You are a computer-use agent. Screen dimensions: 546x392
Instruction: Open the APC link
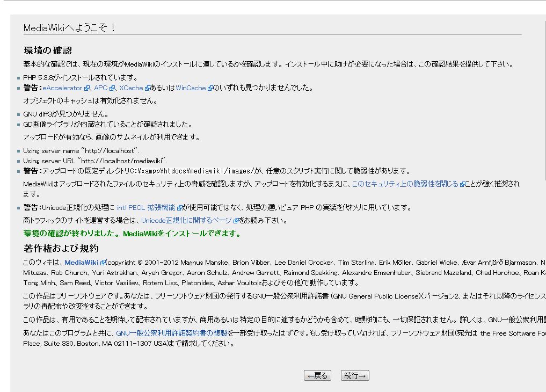click(100, 88)
